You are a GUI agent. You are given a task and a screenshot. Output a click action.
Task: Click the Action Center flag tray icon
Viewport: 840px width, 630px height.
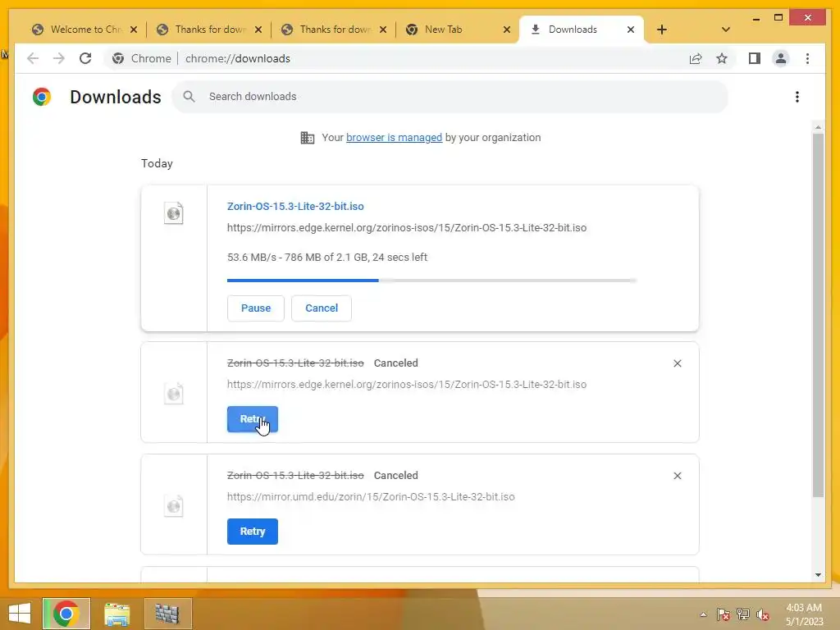pos(724,614)
